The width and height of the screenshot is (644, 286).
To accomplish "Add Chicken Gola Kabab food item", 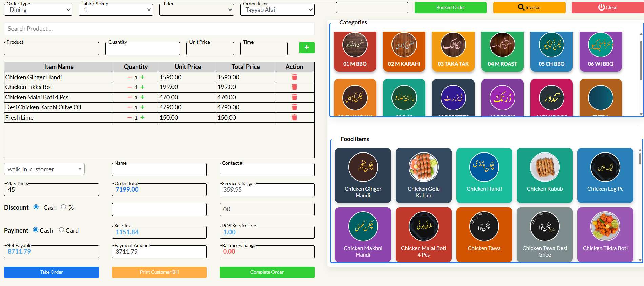I will 424,176.
